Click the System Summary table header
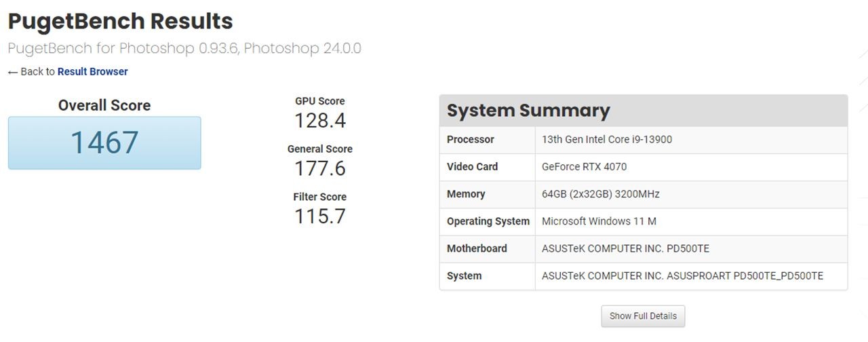868x342 pixels. 643,111
